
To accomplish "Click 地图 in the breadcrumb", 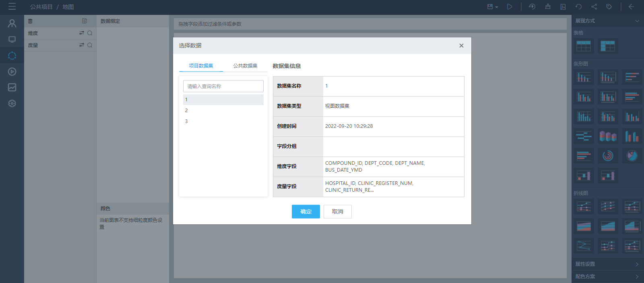I will tap(68, 7).
